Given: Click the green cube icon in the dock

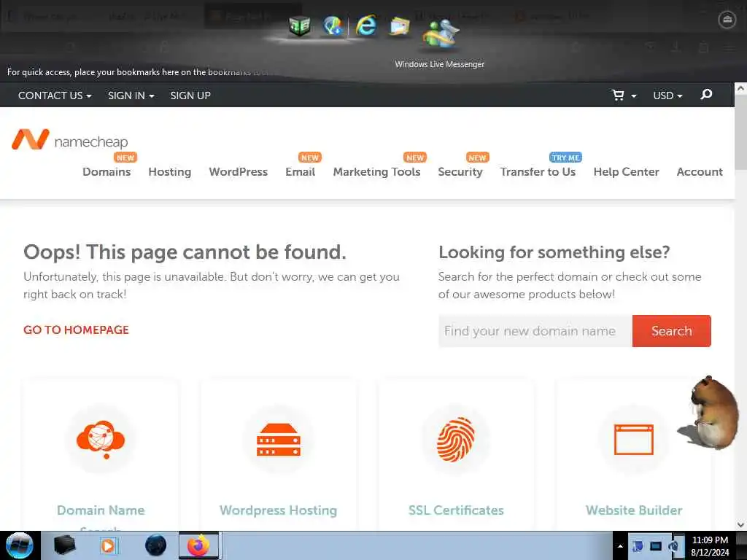Looking at the screenshot, I should [x=300, y=26].
